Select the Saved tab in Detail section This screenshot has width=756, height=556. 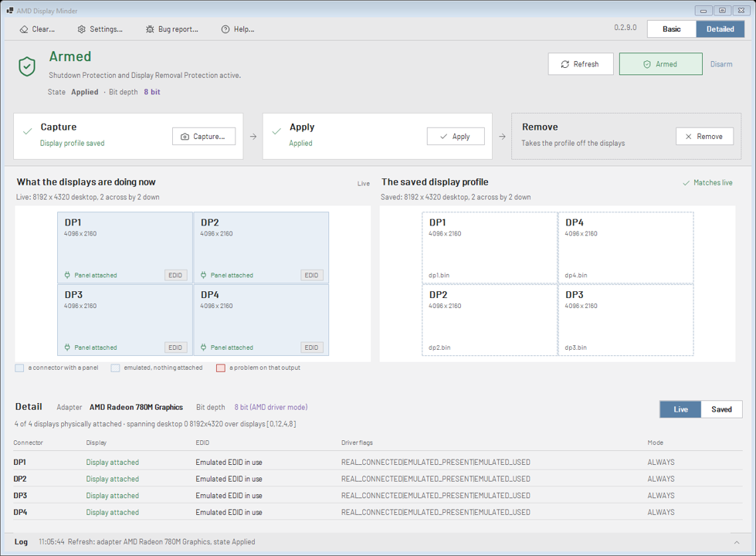721,409
